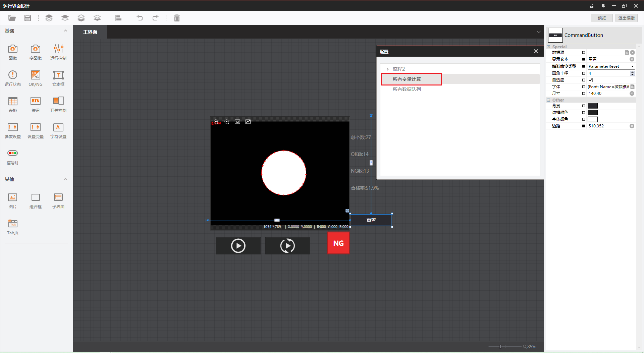Click the delete trash icon
This screenshot has height=353, width=644.
click(x=177, y=18)
